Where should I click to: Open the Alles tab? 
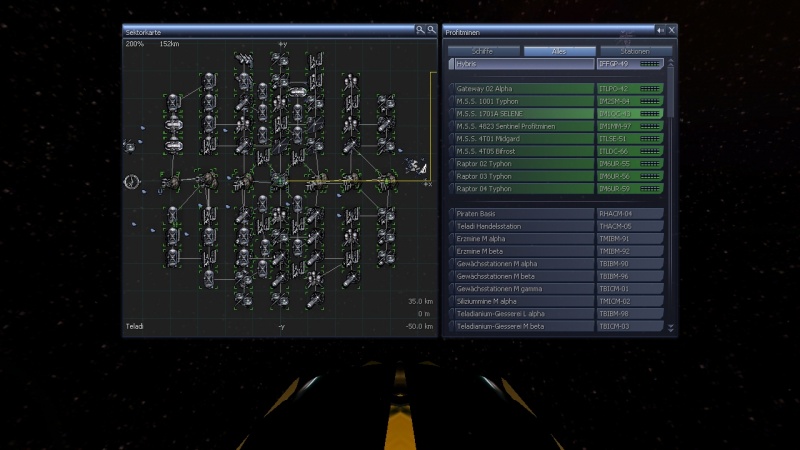click(x=559, y=51)
